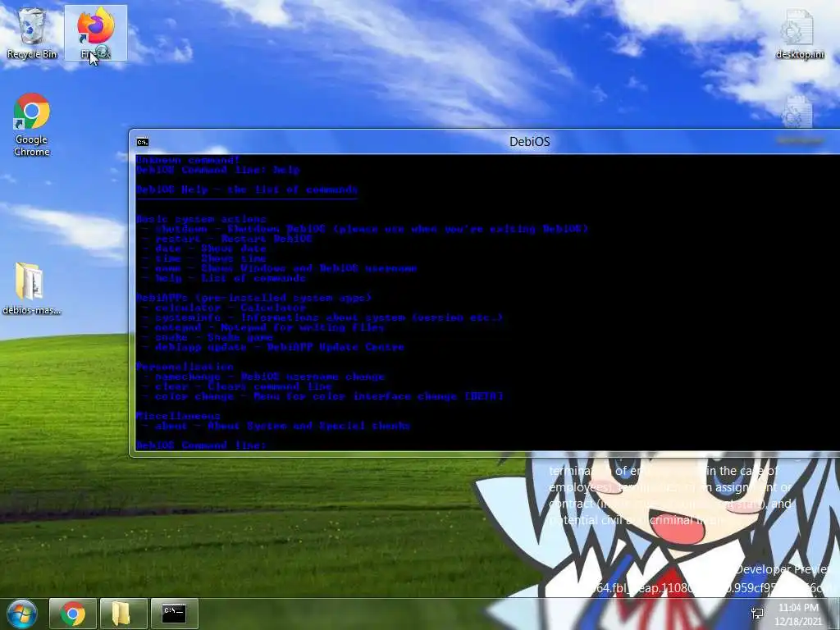This screenshot has height=630, width=840.
Task: Click the 'Personalisation' heading
Action: 185,367
